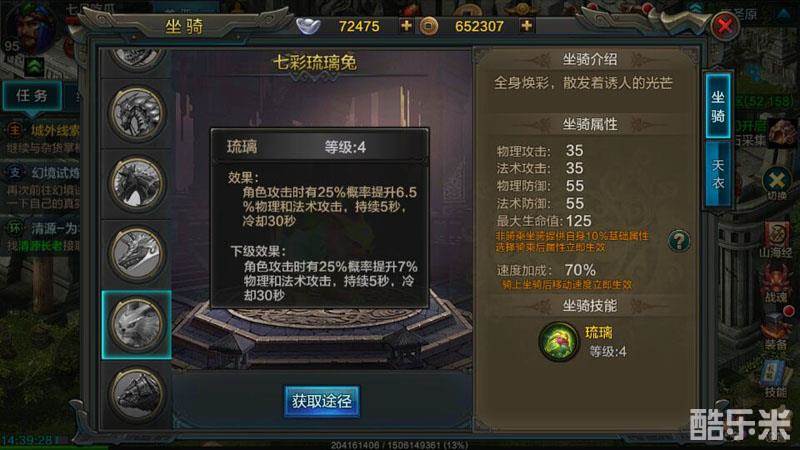Toggle the 切换 switch button
Screen dimensions: 800x450
(x=777, y=183)
